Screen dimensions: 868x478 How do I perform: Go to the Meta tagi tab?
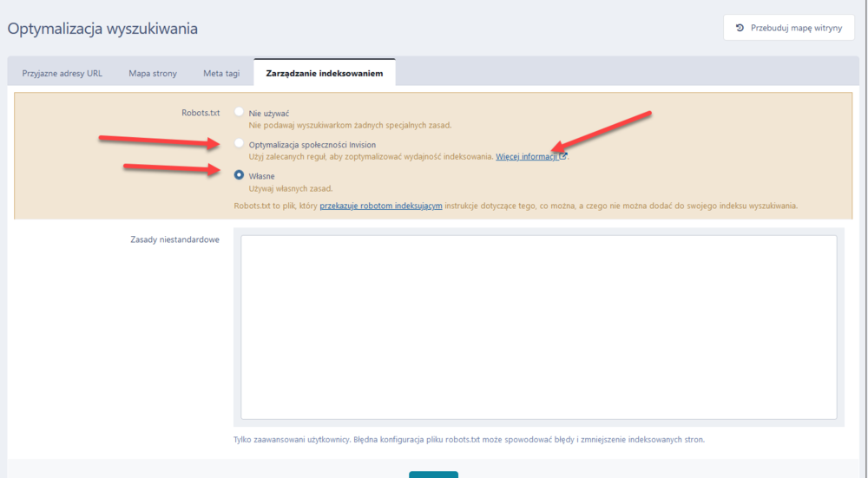[221, 74]
